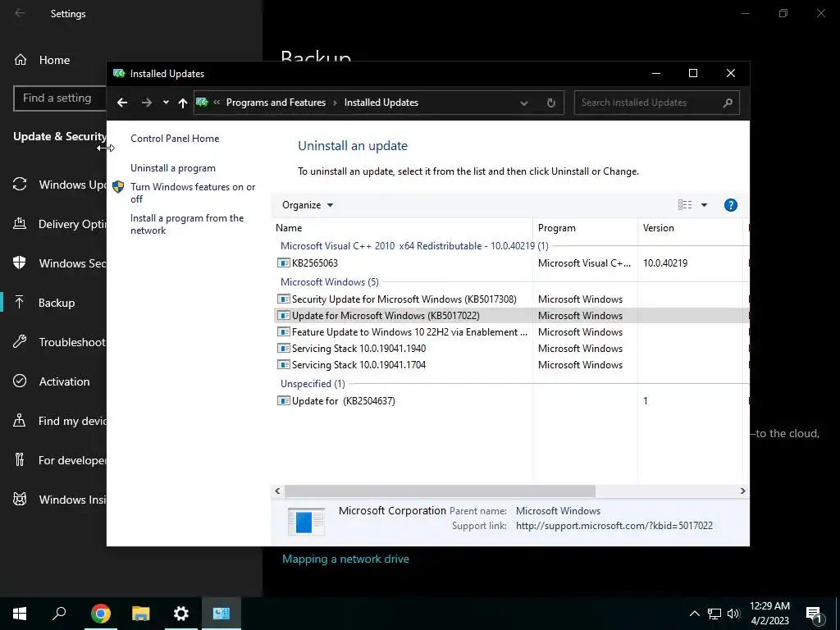Select Backup in Settings sidebar
This screenshot has height=630, width=840.
(x=53, y=303)
